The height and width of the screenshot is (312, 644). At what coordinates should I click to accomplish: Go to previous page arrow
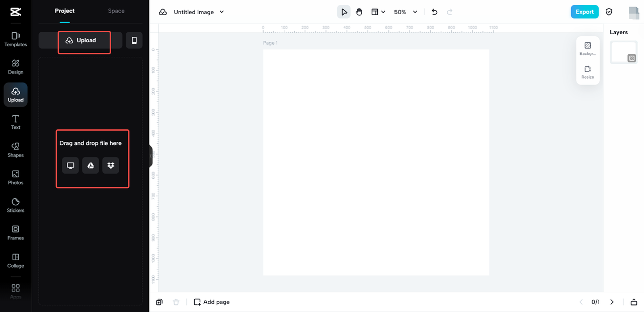(x=581, y=302)
